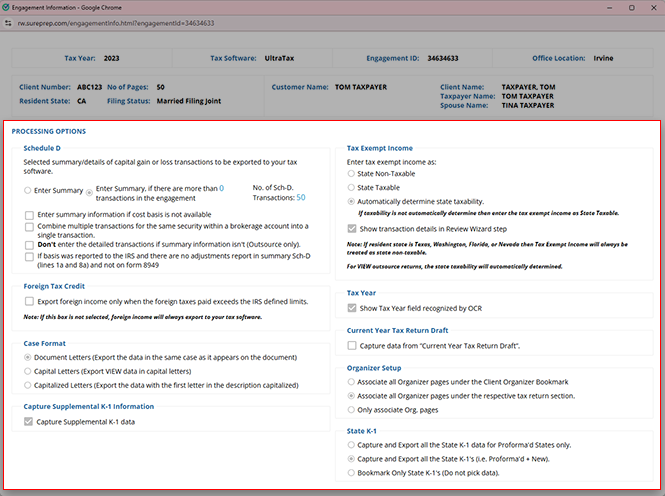Click the Filing Status value Married Filing Joint
The width and height of the screenshot is (665, 496).
pyautogui.click(x=189, y=101)
